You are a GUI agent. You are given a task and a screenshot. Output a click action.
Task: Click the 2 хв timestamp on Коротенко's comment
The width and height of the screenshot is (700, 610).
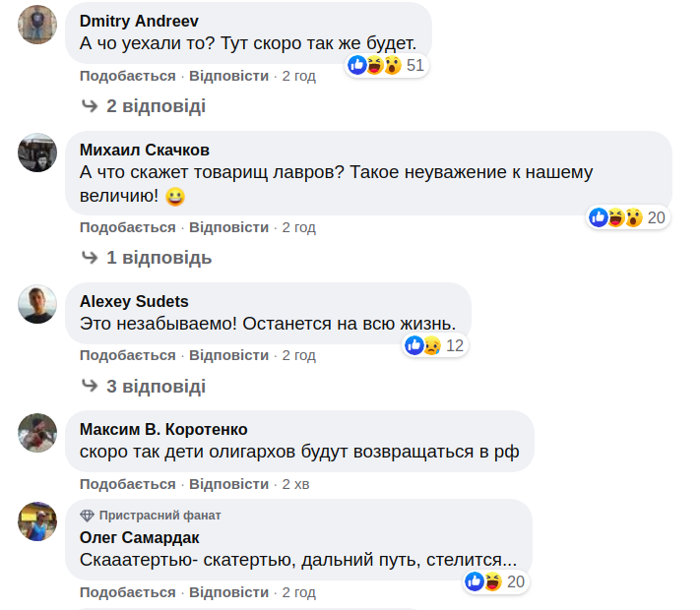coord(296,484)
